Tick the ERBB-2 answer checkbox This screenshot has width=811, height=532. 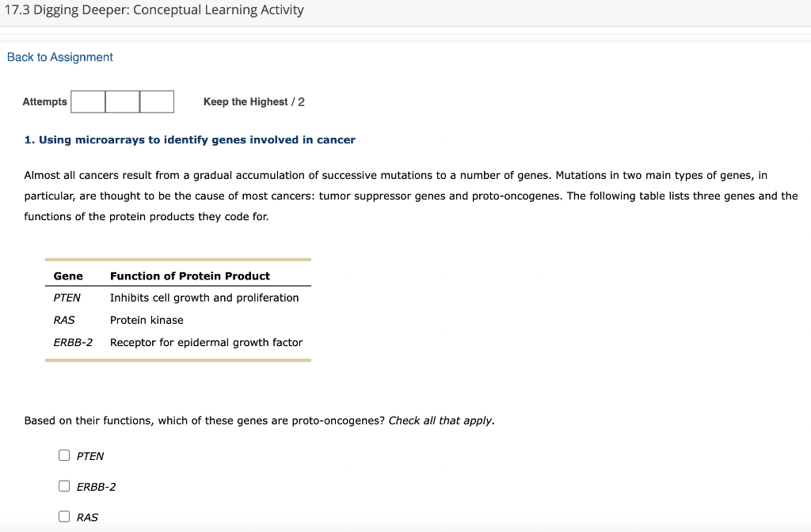(64, 486)
